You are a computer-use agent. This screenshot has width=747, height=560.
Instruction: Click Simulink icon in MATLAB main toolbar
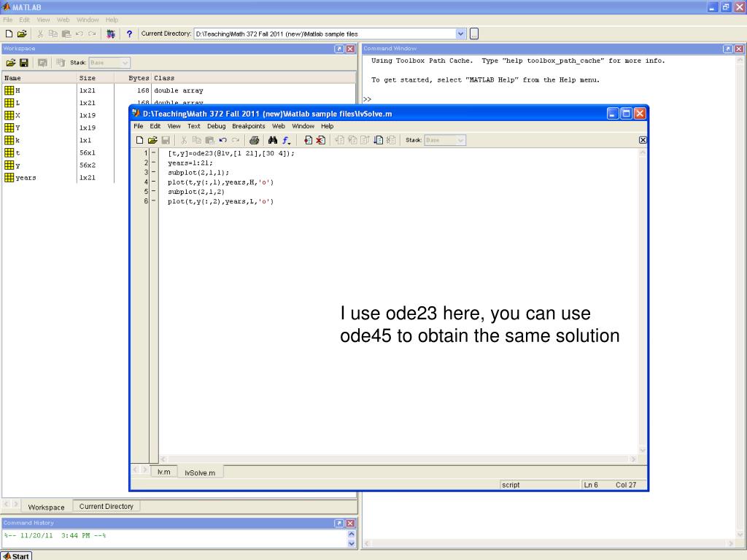click(x=111, y=34)
